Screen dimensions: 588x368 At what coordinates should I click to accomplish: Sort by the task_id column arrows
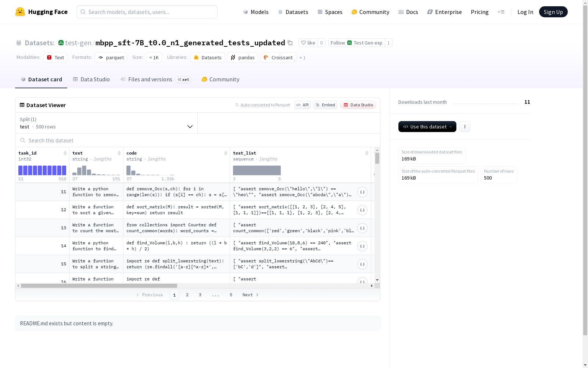click(x=65, y=153)
